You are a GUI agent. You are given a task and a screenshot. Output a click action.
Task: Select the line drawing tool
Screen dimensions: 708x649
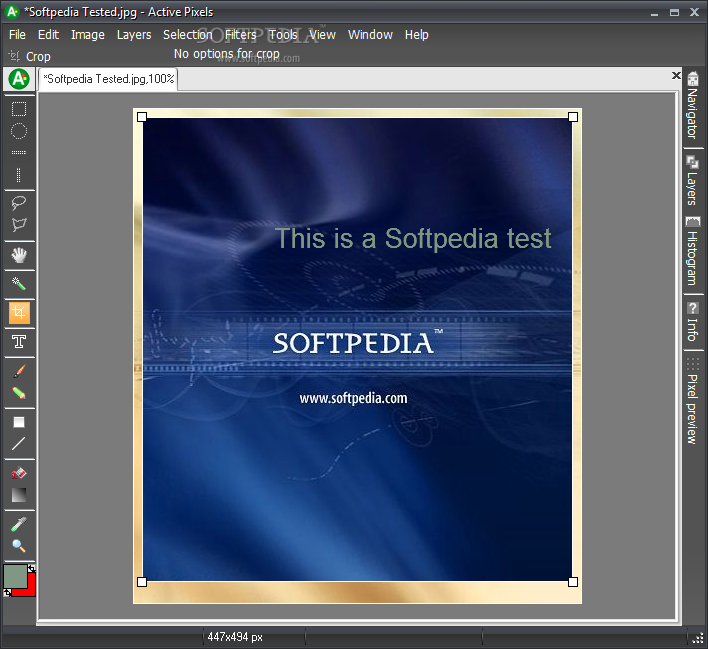[19, 444]
